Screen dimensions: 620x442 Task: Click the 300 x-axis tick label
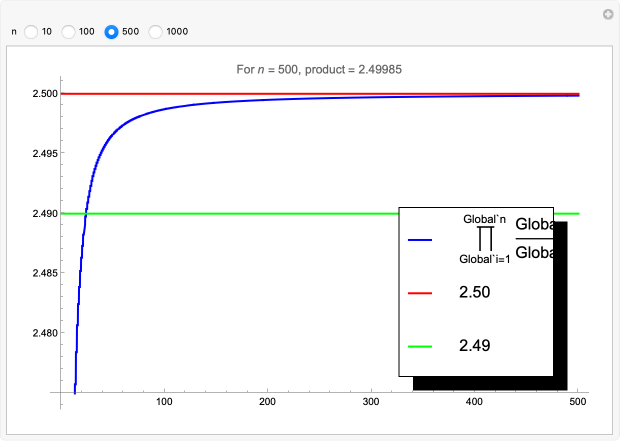coord(370,403)
